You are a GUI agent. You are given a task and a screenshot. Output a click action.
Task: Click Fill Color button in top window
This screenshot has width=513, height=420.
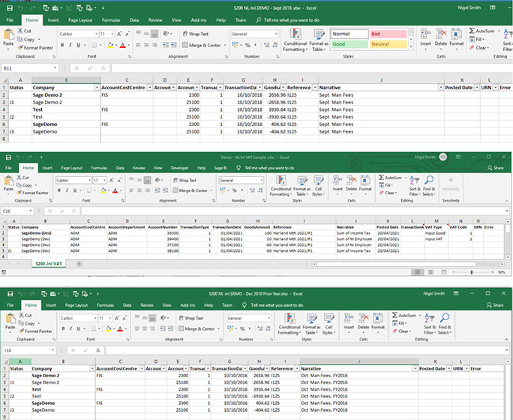point(110,45)
